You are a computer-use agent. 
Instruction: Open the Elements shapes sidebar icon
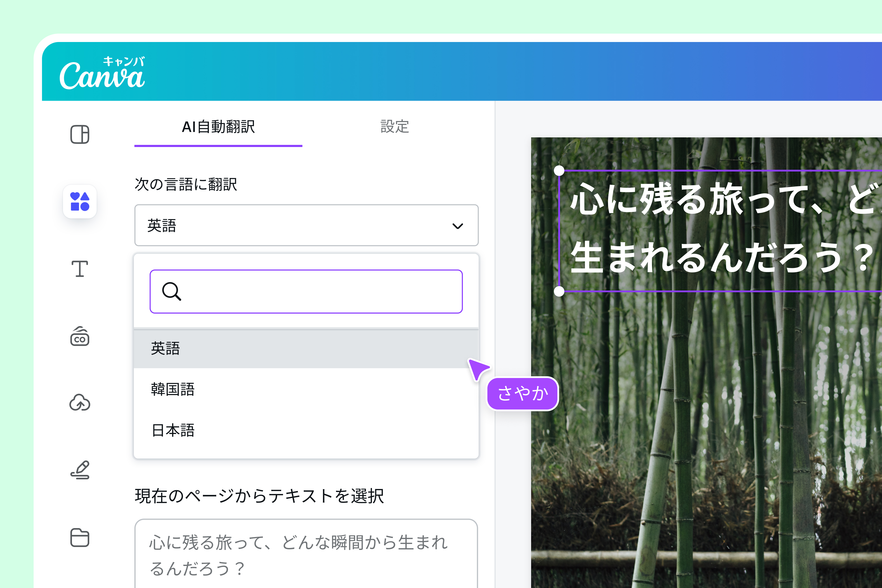click(80, 201)
